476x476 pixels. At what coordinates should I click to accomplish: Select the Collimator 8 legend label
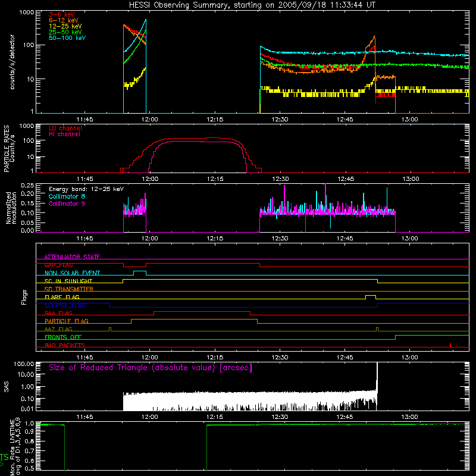tap(67, 196)
